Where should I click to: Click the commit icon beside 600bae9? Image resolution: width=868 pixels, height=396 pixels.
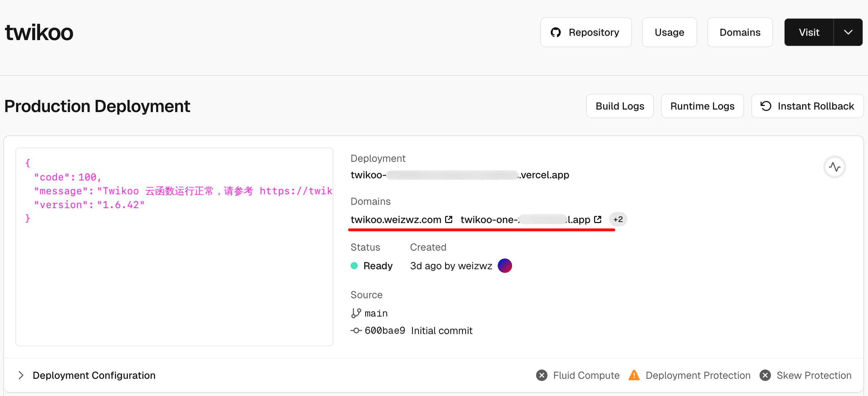356,330
